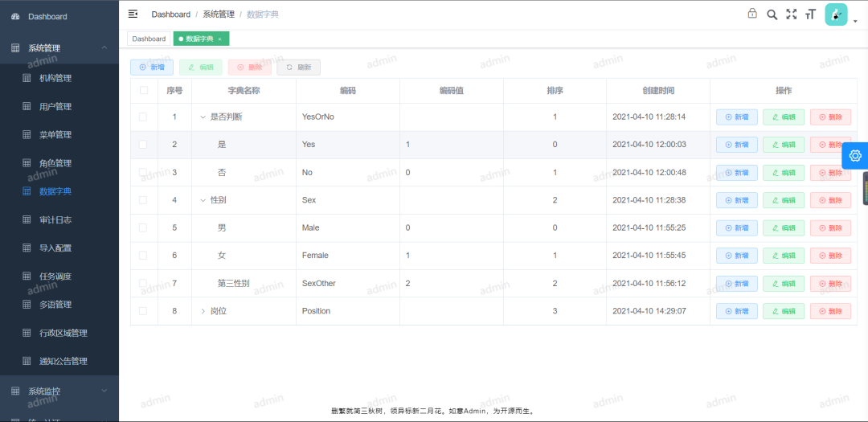The image size is (868, 422).
Task: Collapse the 性别 tree row
Action: tap(203, 200)
